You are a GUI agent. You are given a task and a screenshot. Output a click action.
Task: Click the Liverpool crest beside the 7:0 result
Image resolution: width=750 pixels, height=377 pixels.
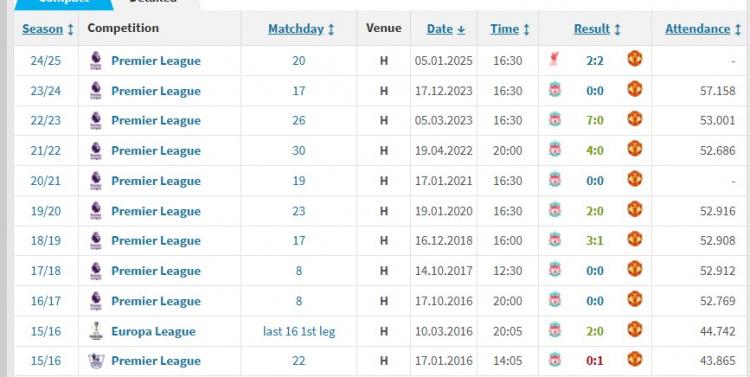pos(555,119)
